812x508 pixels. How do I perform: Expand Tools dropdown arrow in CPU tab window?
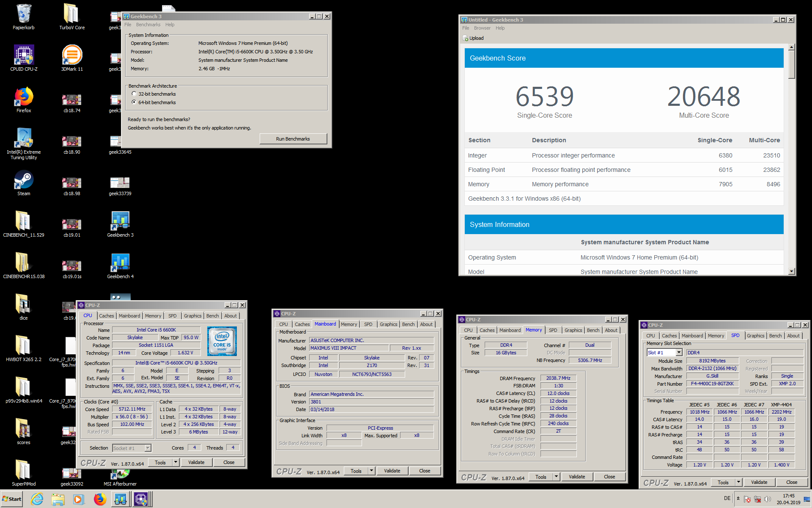[x=176, y=462]
